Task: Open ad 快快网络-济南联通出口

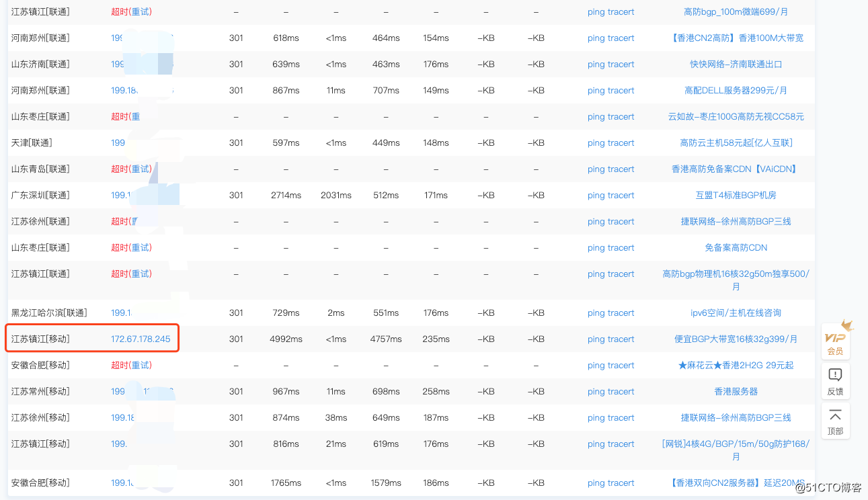Action: point(736,64)
